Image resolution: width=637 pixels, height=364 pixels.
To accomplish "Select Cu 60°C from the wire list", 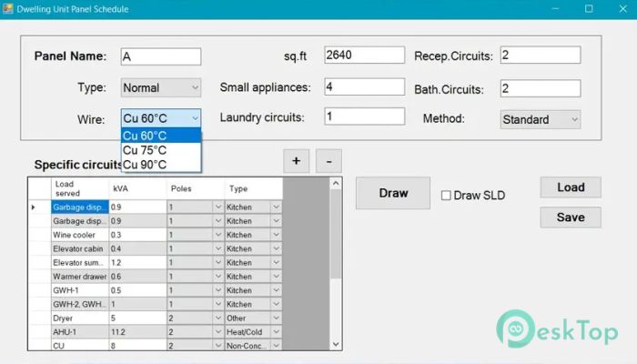I will click(161, 136).
